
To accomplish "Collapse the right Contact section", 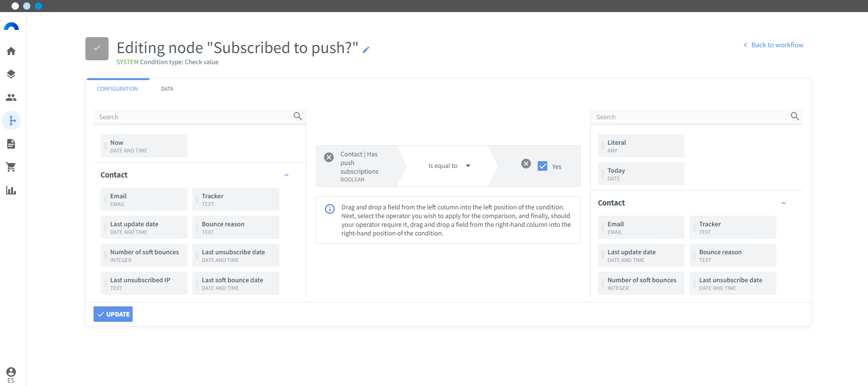I will tap(784, 203).
